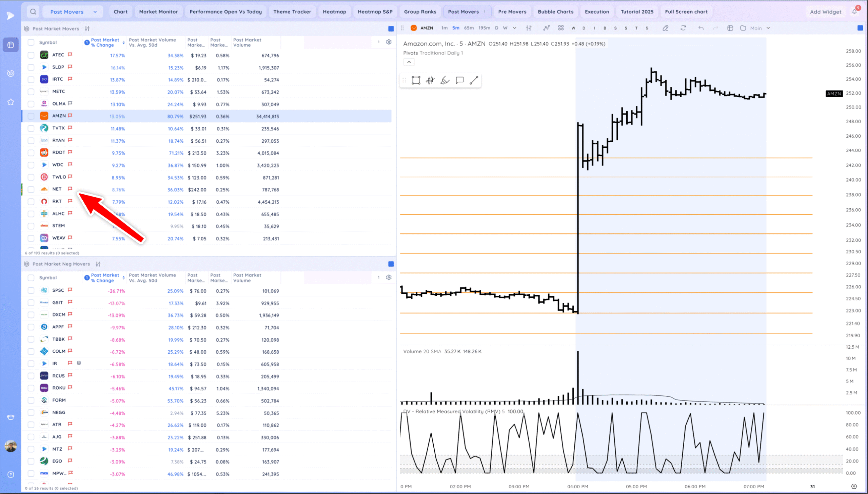Open chart settings gear at bottom right
Image resolution: width=868 pixels, height=494 pixels.
pyautogui.click(x=854, y=487)
